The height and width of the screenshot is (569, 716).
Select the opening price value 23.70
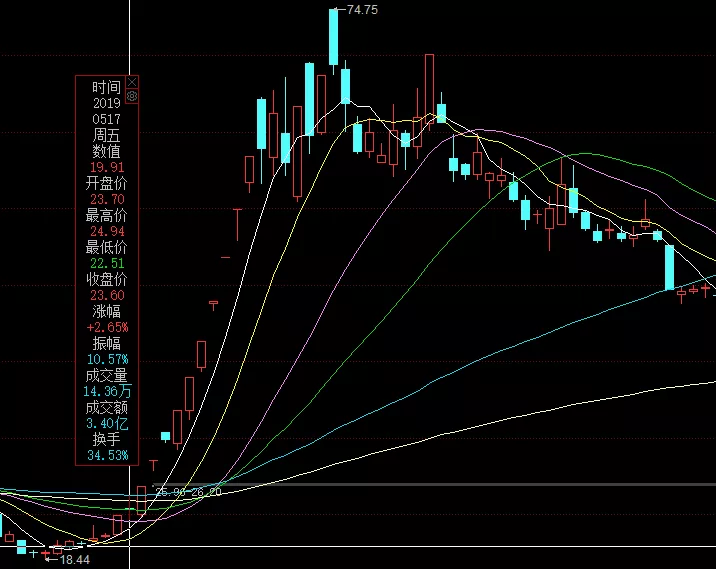click(x=107, y=199)
